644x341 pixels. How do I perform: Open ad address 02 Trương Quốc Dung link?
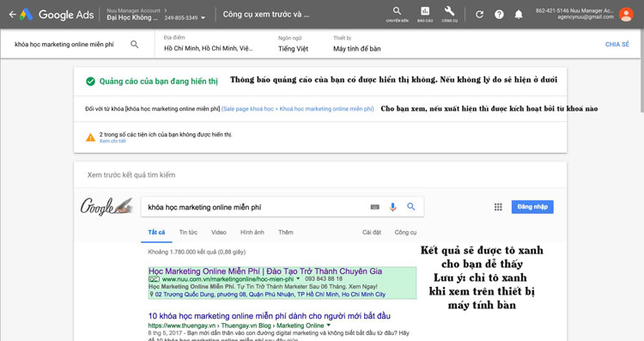270,295
